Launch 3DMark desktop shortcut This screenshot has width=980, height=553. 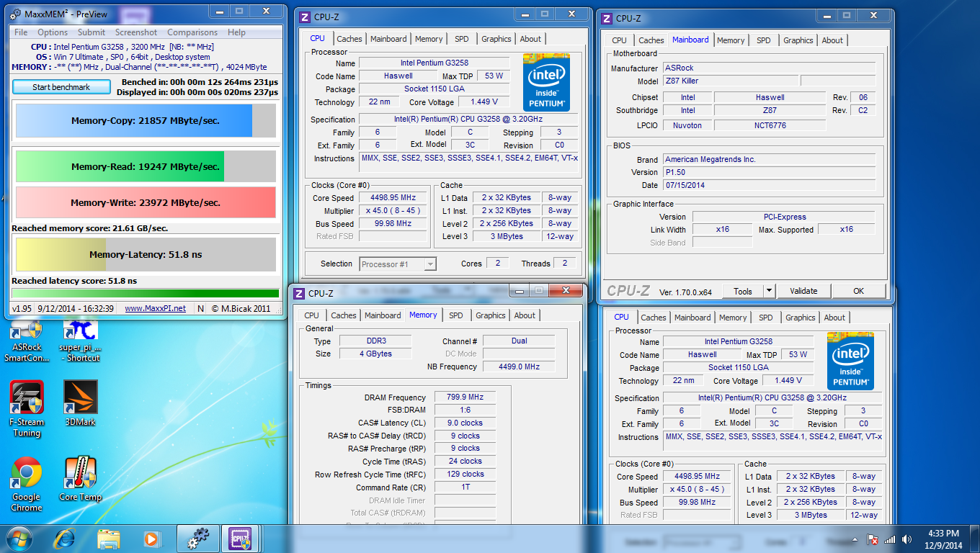click(80, 403)
